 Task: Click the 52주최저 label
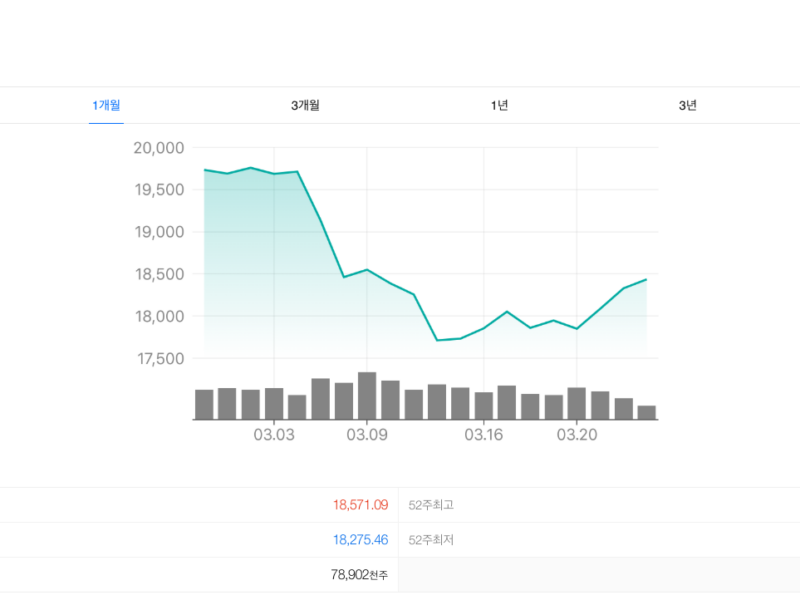click(431, 540)
